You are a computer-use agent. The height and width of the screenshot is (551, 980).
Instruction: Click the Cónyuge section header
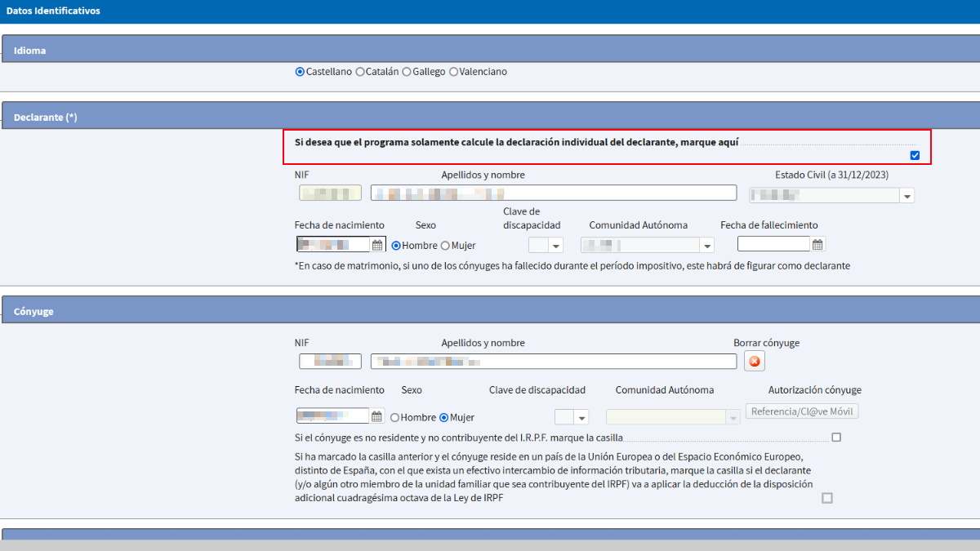click(490, 311)
